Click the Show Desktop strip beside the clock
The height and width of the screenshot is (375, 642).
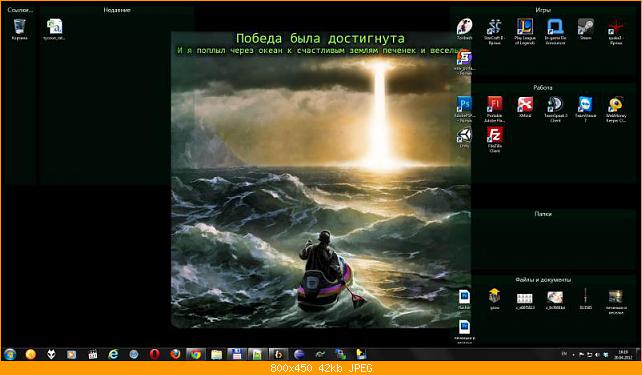(638, 355)
